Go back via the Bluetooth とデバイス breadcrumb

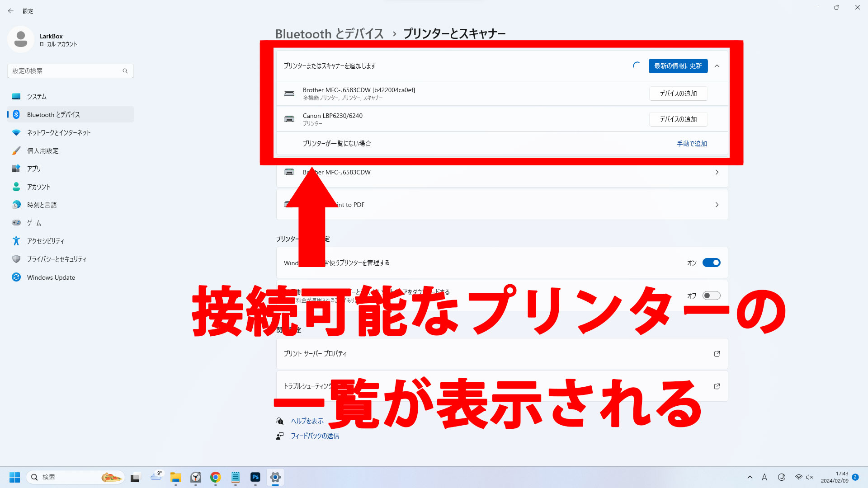[330, 33]
